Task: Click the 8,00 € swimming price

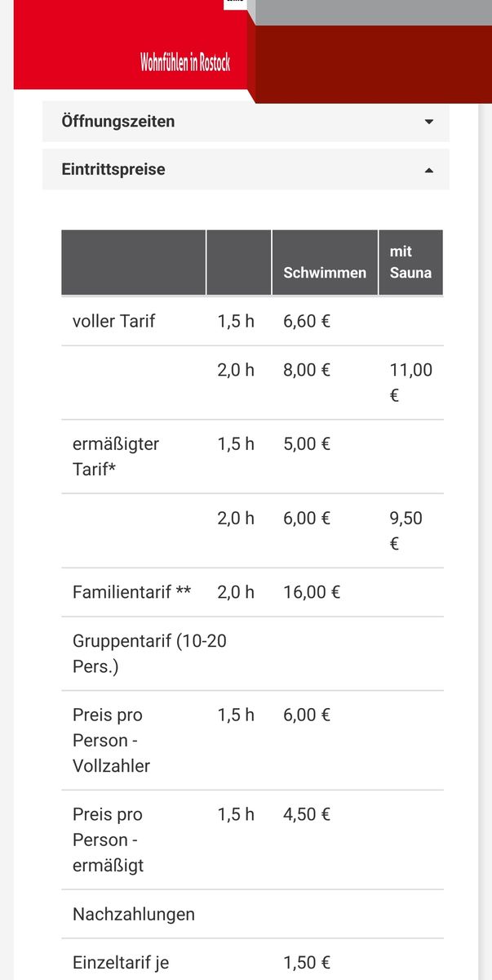Action: 307,370
